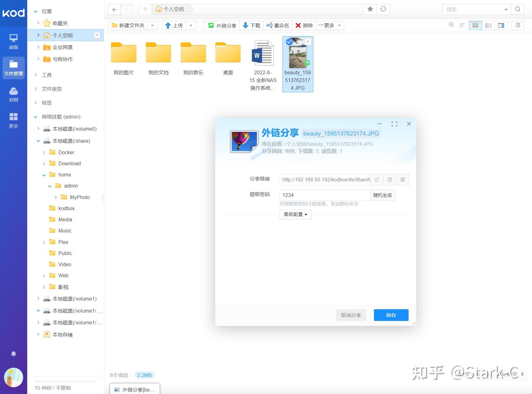Open the zoom control in the toolbar
This screenshot has height=394, width=532.
451,25
